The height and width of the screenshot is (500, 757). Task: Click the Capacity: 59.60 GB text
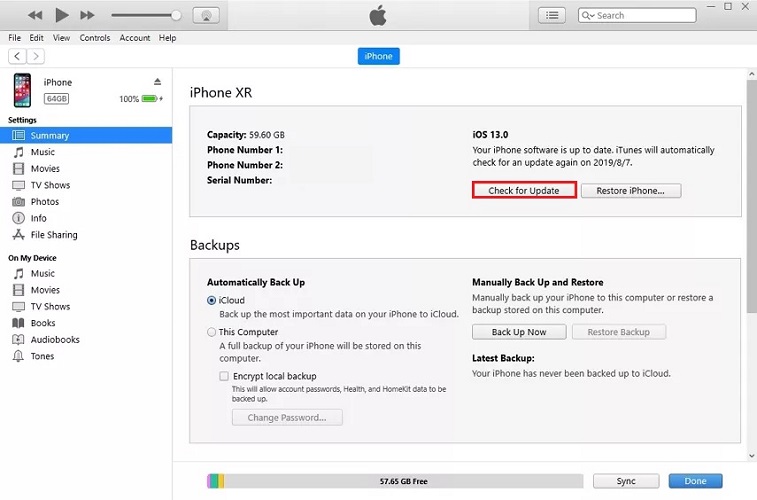coord(246,135)
